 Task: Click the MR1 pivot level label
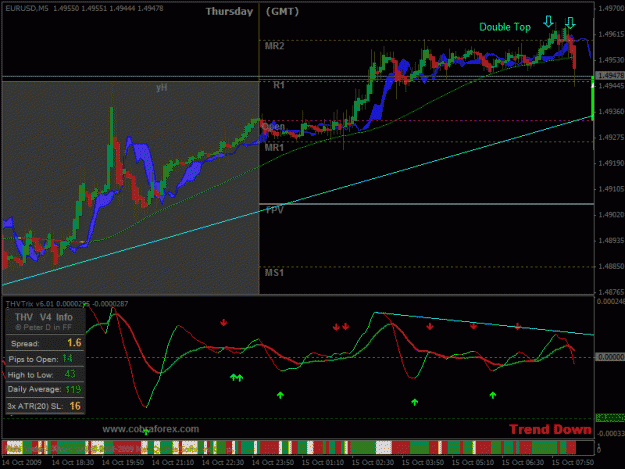pyautogui.click(x=274, y=147)
